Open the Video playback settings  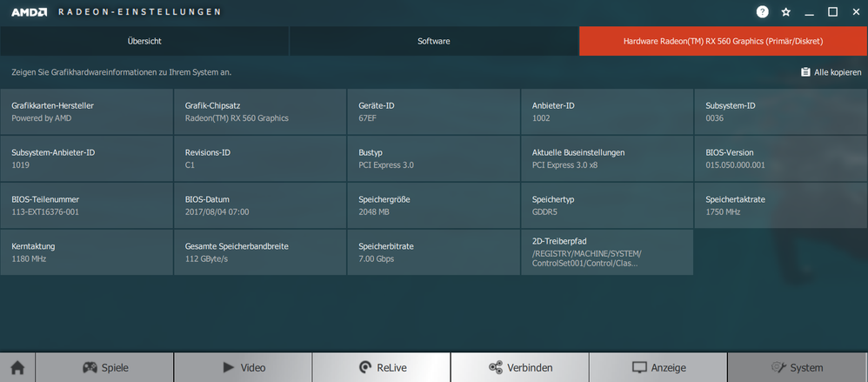[x=243, y=367]
